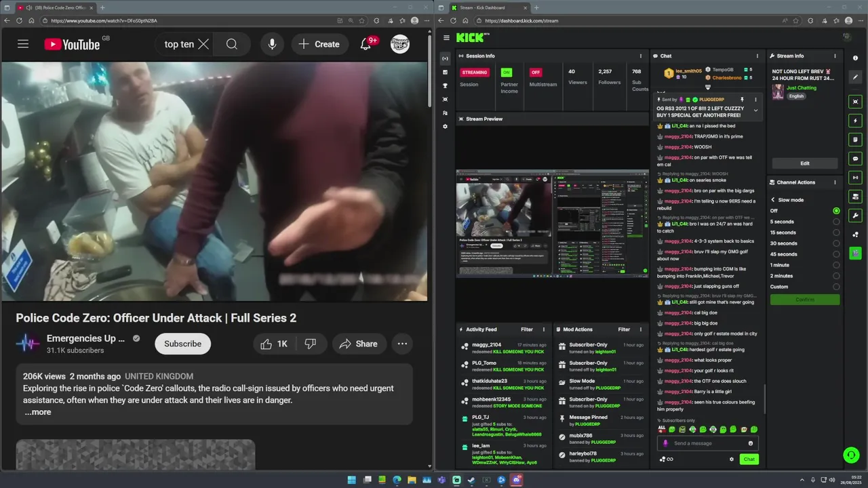
Task: Open Windows Start button on taskbar
Action: [351, 480]
